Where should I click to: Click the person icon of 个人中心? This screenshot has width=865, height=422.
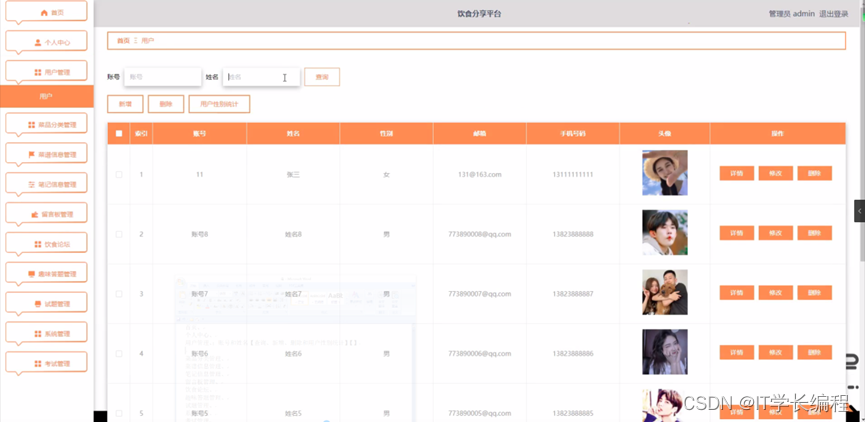(x=38, y=42)
